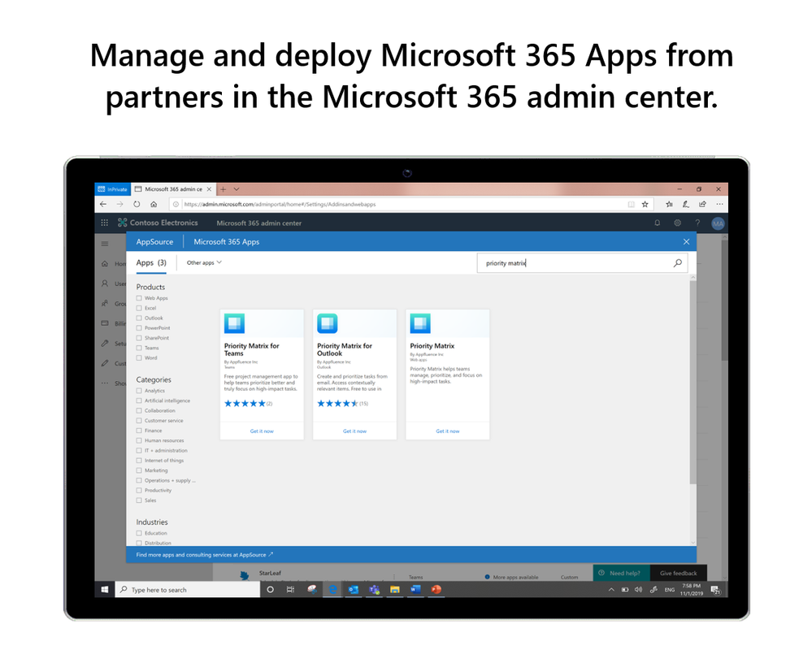Click Priority Matrix for Outlook app icon
Screen dimensions: 812x663
click(328, 323)
